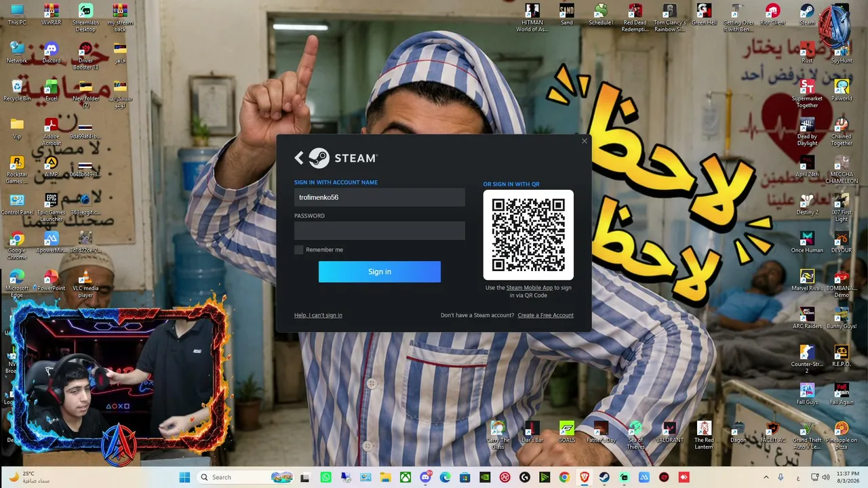The height and width of the screenshot is (488, 868).
Task: Select the FACEIT AC desktop shortcut
Action: click(x=772, y=432)
